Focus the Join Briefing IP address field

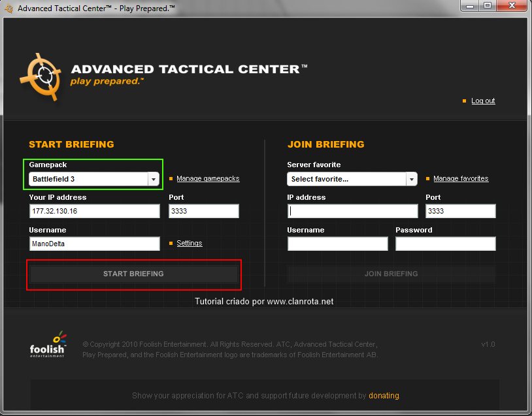(352, 211)
